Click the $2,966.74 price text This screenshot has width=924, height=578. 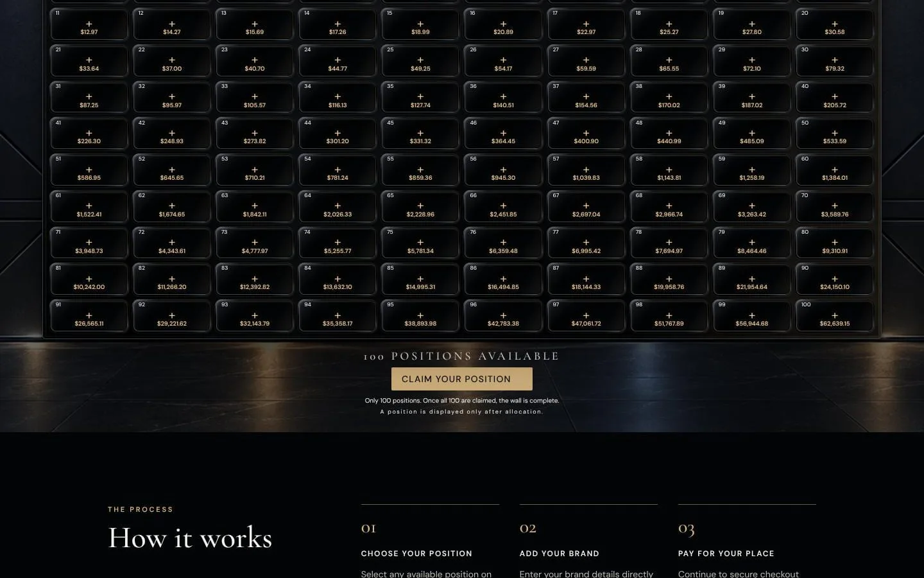pos(669,215)
